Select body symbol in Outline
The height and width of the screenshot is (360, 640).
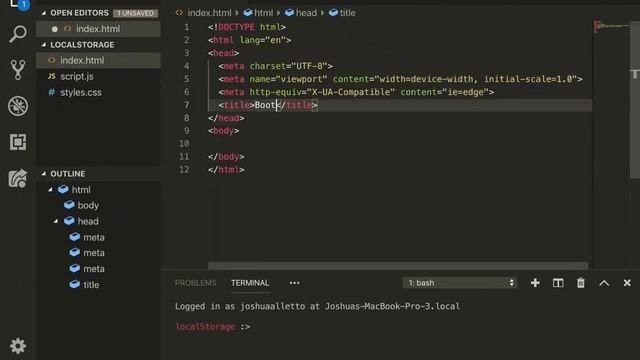click(x=88, y=205)
